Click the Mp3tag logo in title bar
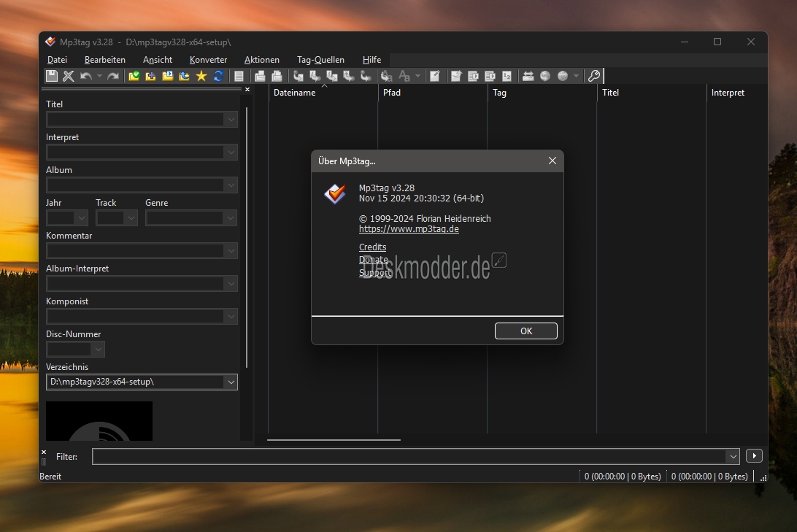Image resolution: width=797 pixels, height=532 pixels. 50,42
